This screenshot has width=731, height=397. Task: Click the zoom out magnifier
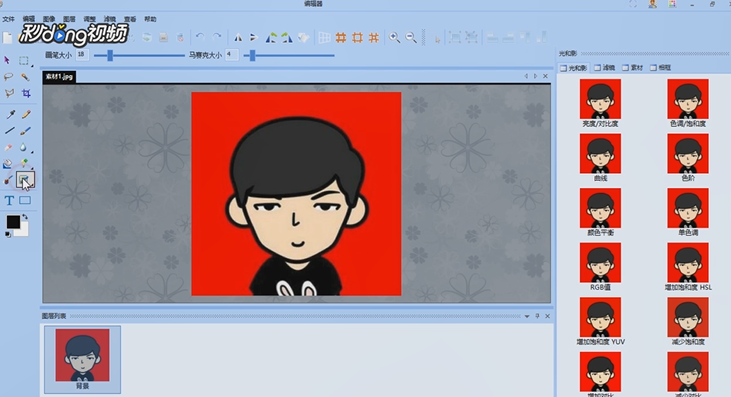[411, 38]
